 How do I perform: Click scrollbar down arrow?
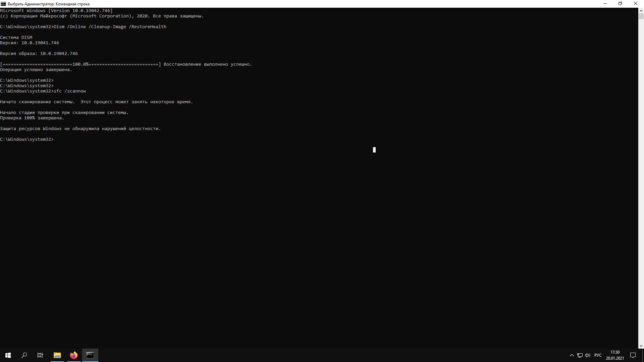pos(641,346)
